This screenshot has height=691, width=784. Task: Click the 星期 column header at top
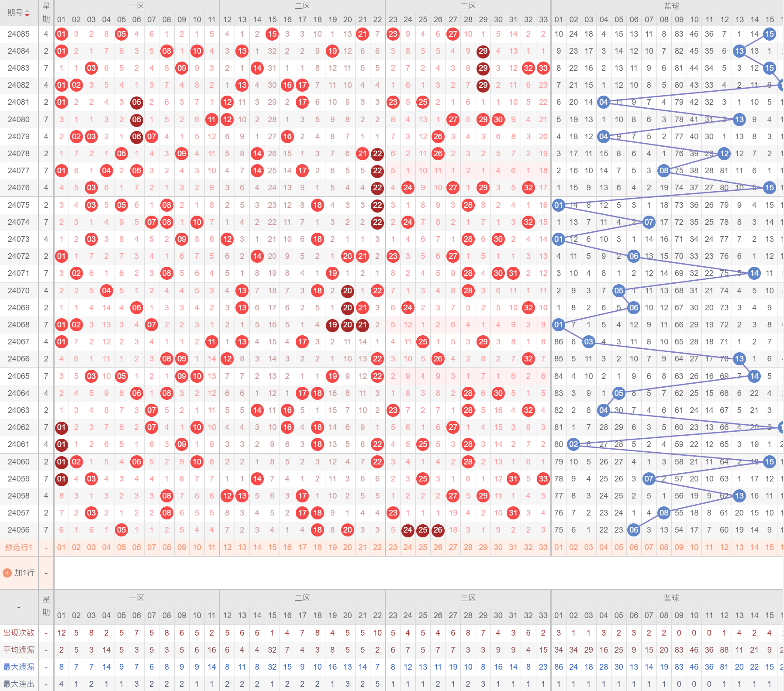coord(46,13)
